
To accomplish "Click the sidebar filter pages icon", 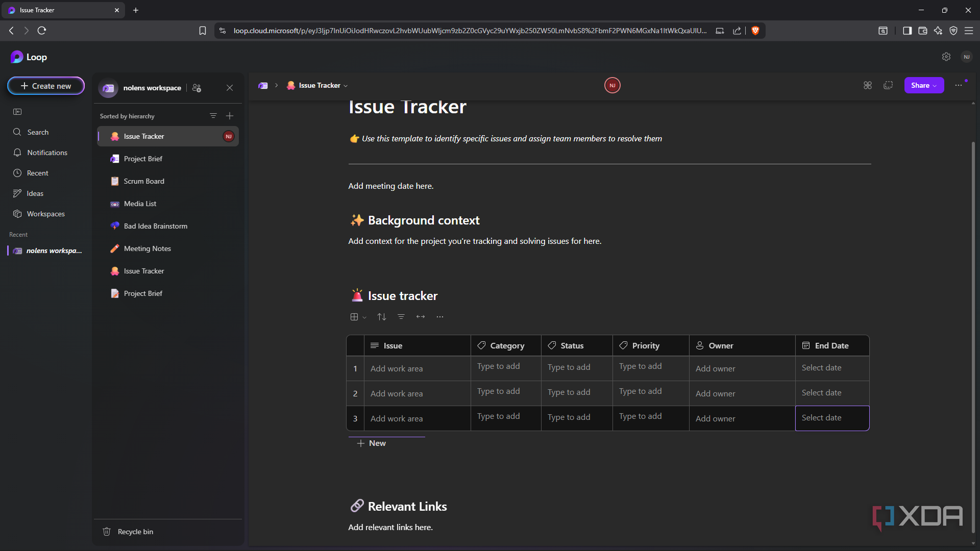I will [213, 116].
